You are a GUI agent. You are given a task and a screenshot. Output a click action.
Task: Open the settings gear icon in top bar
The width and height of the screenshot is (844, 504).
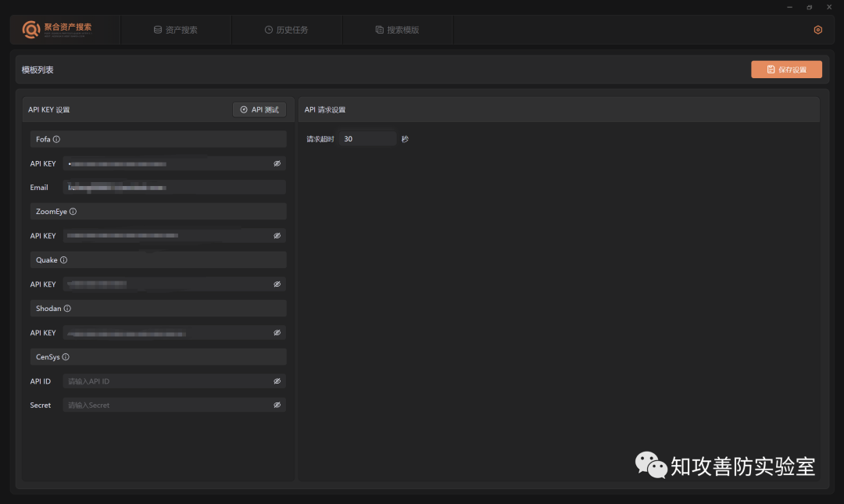point(817,30)
